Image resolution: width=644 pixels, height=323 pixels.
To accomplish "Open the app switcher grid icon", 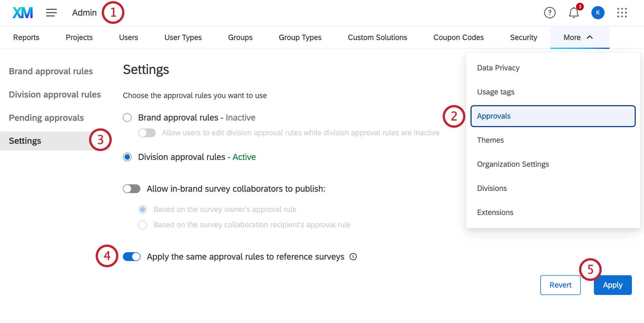I will pyautogui.click(x=622, y=13).
